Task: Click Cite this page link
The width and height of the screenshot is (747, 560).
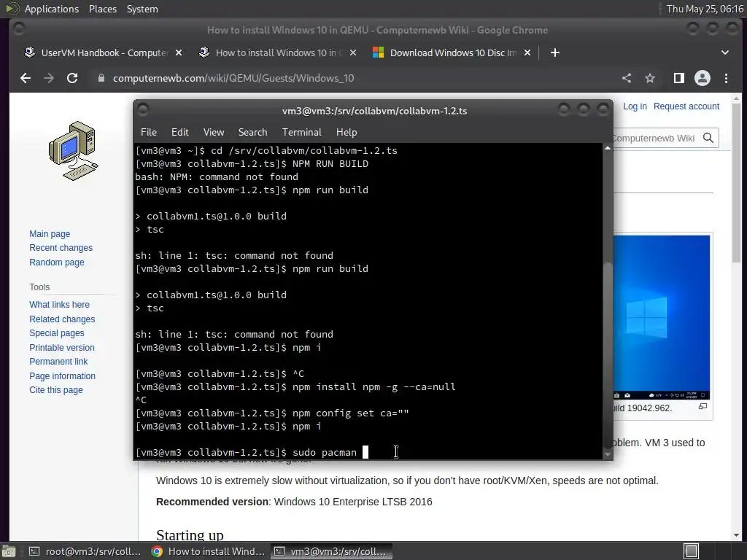Action: tap(55, 389)
